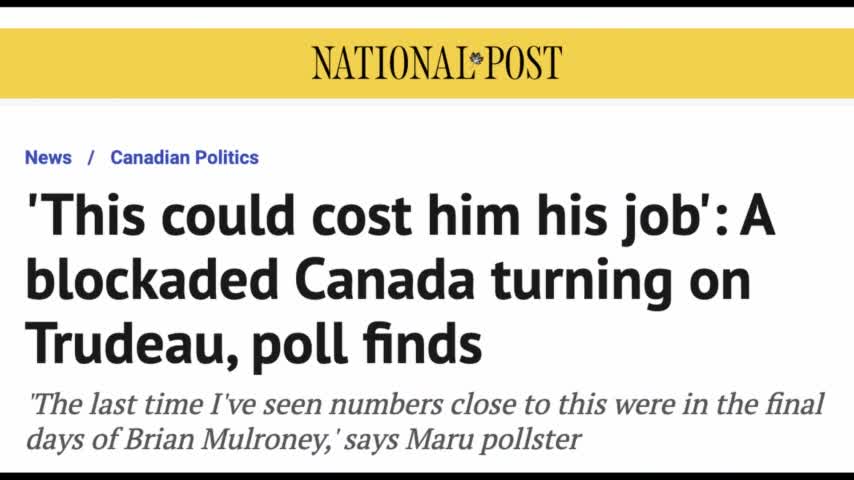The width and height of the screenshot is (854, 480).
Task: Click the words 'turning on' in headline
Action: tap(621, 281)
